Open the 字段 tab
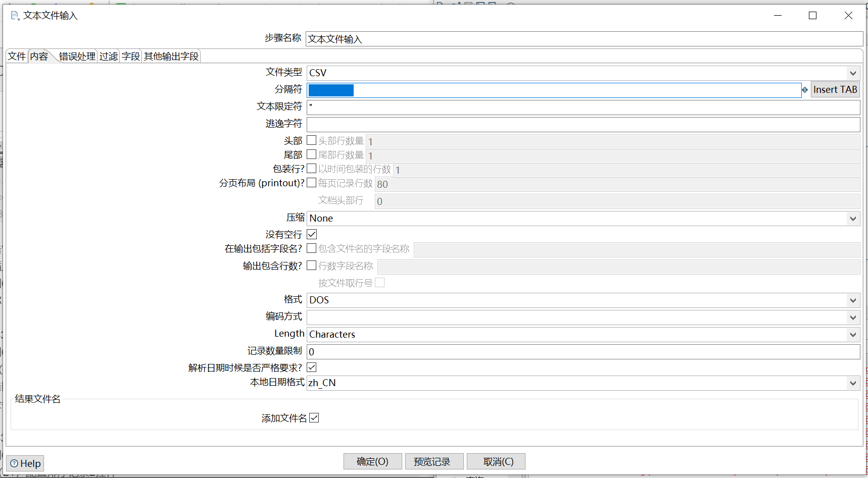The height and width of the screenshot is (478, 868). click(131, 57)
